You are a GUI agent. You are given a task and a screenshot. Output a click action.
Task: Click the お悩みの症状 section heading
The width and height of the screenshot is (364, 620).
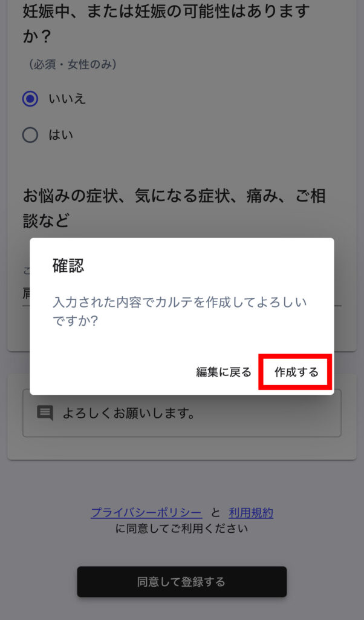click(174, 208)
